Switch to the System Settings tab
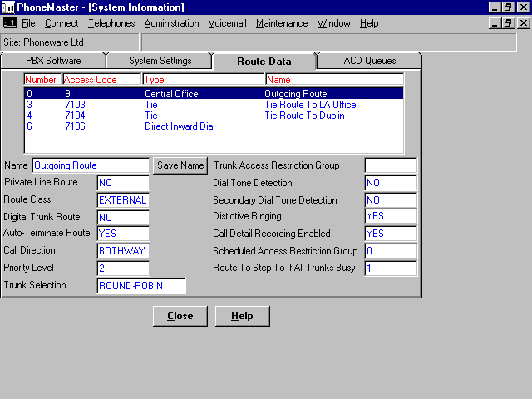This screenshot has width=532, height=399. coord(160,61)
